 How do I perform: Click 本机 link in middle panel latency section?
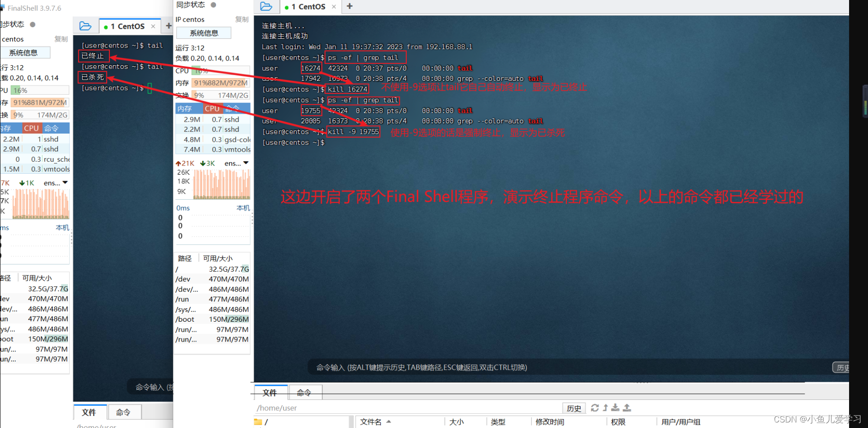pyautogui.click(x=243, y=208)
